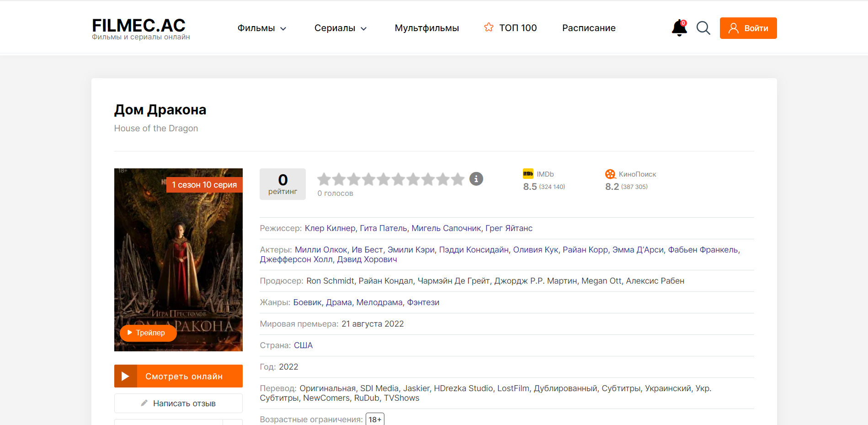Open director Грег Яйтанс link
868x425 pixels.
(509, 228)
